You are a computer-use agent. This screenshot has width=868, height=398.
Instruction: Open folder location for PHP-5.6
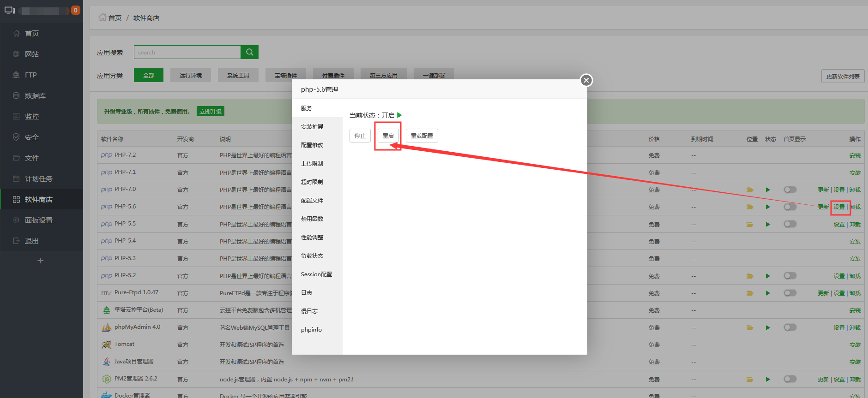(750, 207)
